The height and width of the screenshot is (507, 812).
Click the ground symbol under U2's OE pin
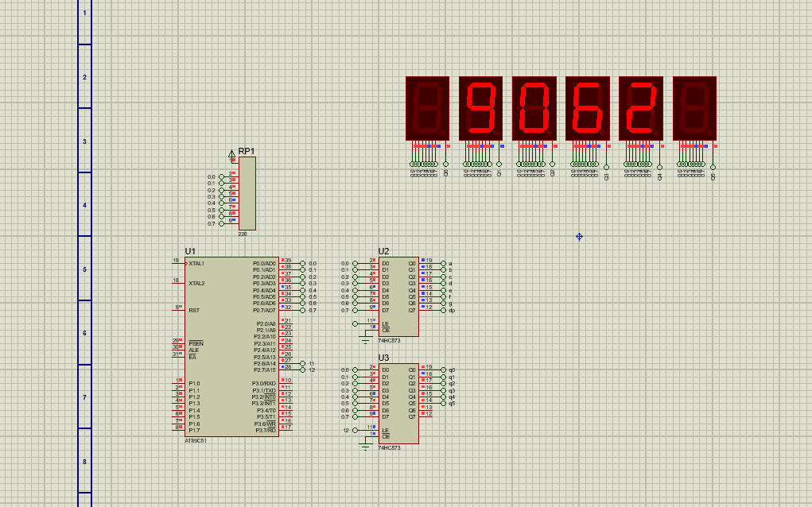365,340
